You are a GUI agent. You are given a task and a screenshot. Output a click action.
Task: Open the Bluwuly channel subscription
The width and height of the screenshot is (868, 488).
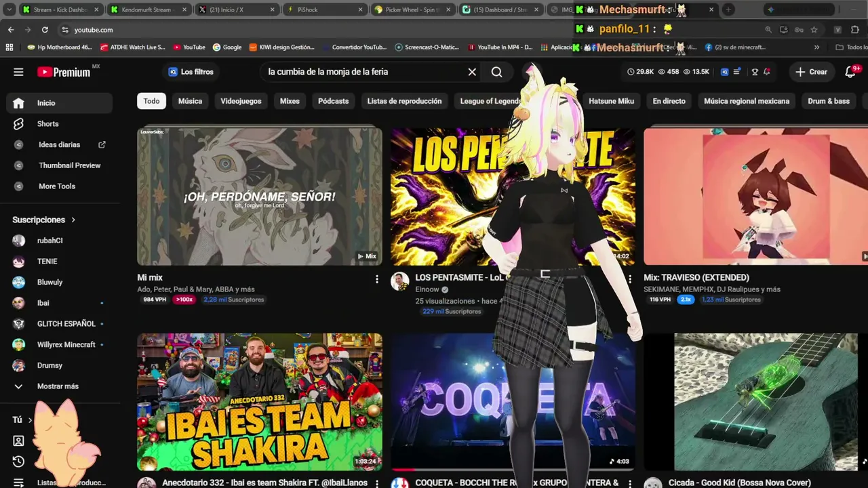point(59,282)
